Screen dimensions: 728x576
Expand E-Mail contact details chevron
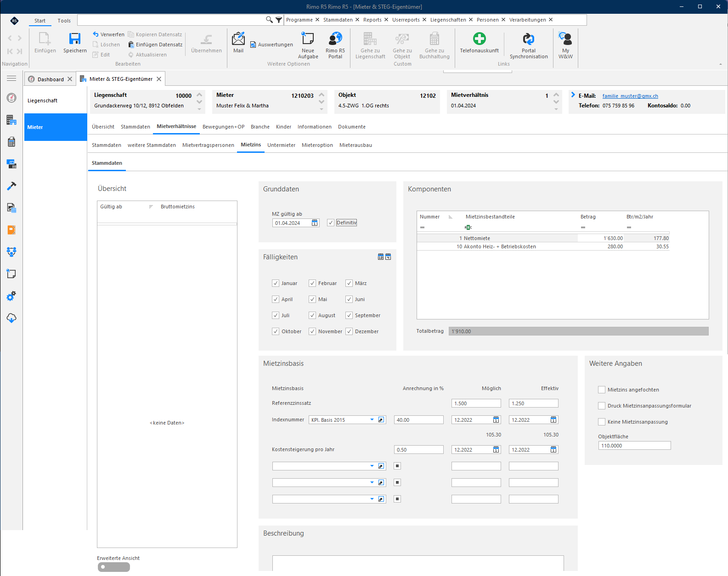(573, 95)
